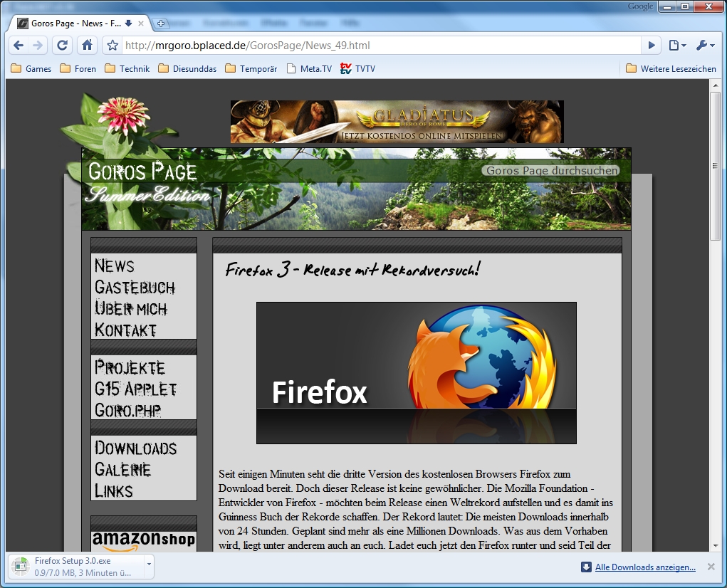Open the Kontakt sidebar link

point(125,330)
